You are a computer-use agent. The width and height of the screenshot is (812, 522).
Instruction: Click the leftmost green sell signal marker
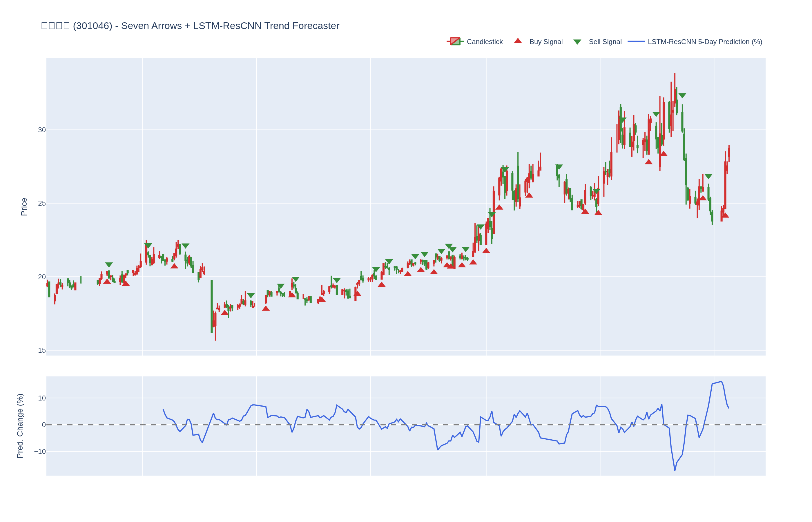(109, 265)
